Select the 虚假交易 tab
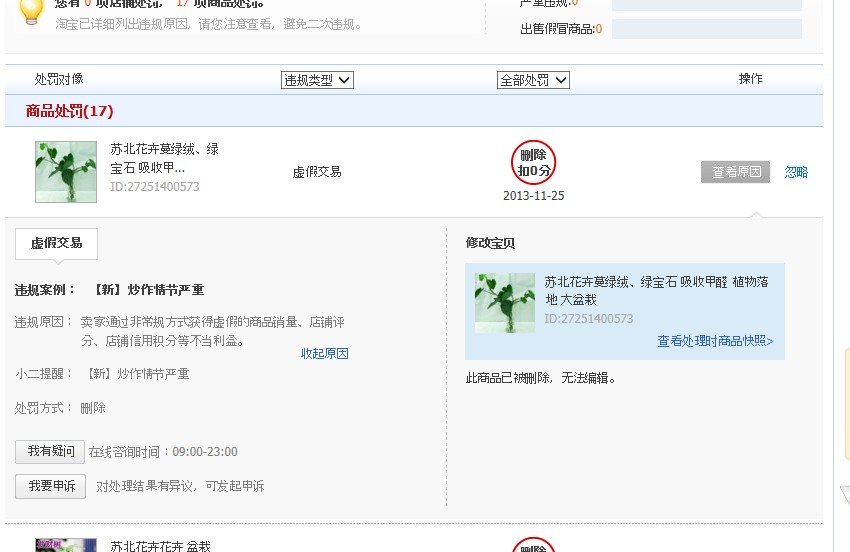The image size is (850, 552). [x=56, y=243]
